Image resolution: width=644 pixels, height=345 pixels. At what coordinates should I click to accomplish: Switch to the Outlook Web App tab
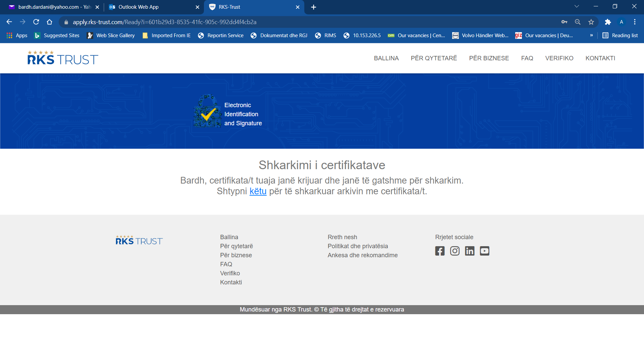(x=154, y=7)
